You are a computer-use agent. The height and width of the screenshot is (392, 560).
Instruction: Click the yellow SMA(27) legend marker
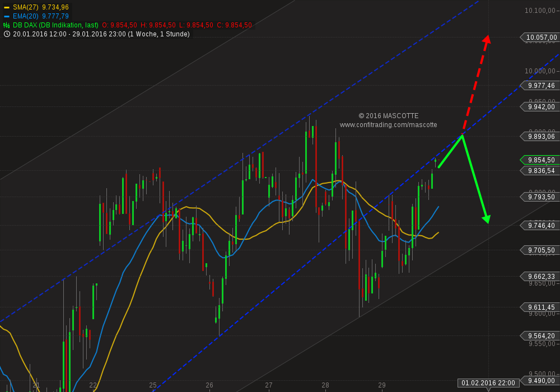6,7
